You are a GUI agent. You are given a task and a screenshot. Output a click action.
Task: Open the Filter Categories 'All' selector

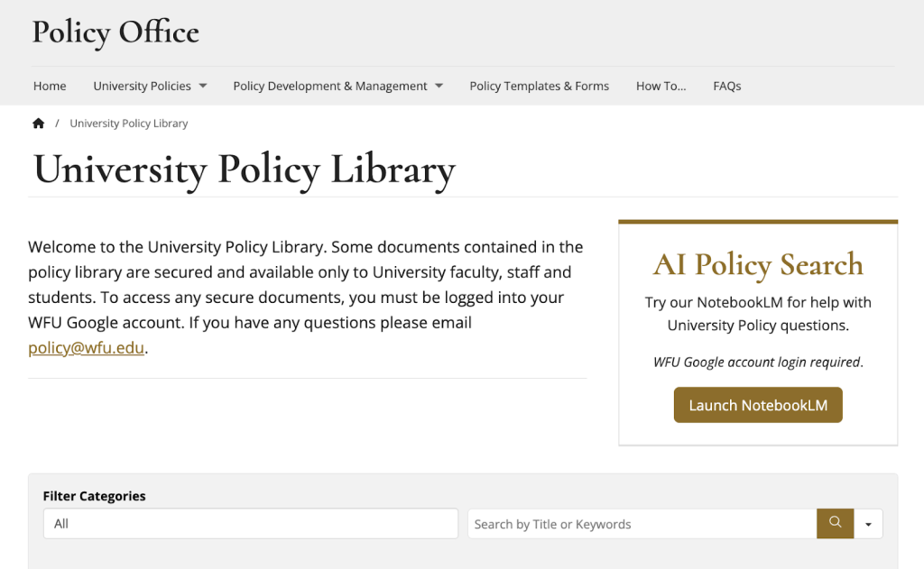pos(250,524)
